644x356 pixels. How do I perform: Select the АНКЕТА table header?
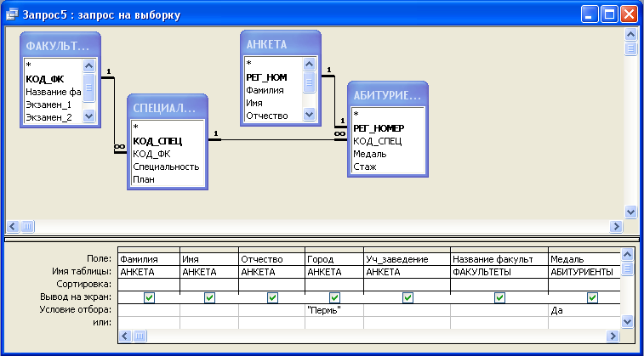click(x=281, y=44)
